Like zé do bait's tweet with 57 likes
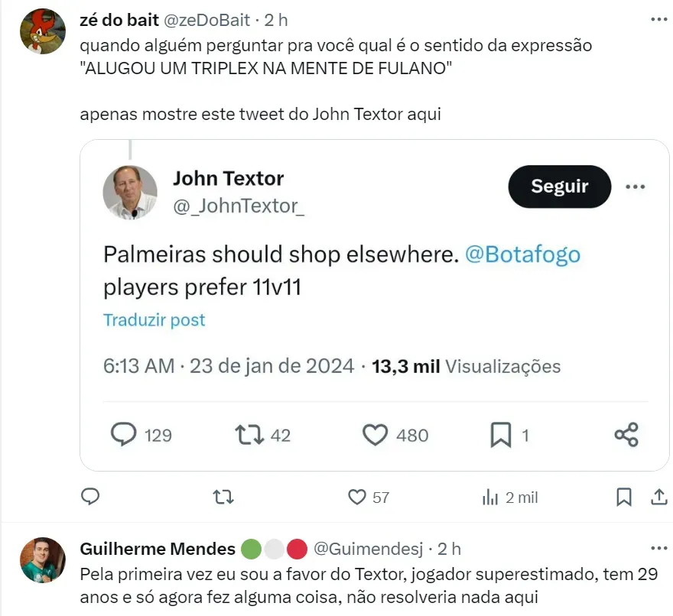Image resolution: width=673 pixels, height=616 pixels. 357,497
